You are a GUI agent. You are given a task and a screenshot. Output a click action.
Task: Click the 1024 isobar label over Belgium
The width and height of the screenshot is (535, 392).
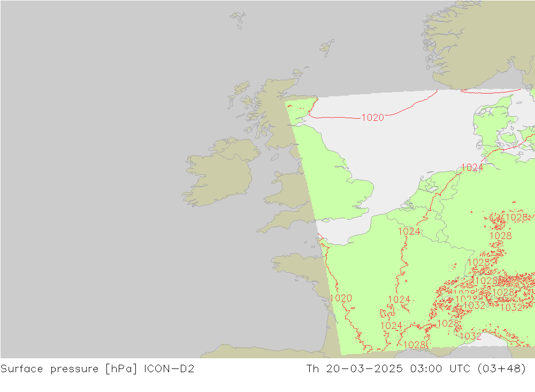tap(409, 232)
